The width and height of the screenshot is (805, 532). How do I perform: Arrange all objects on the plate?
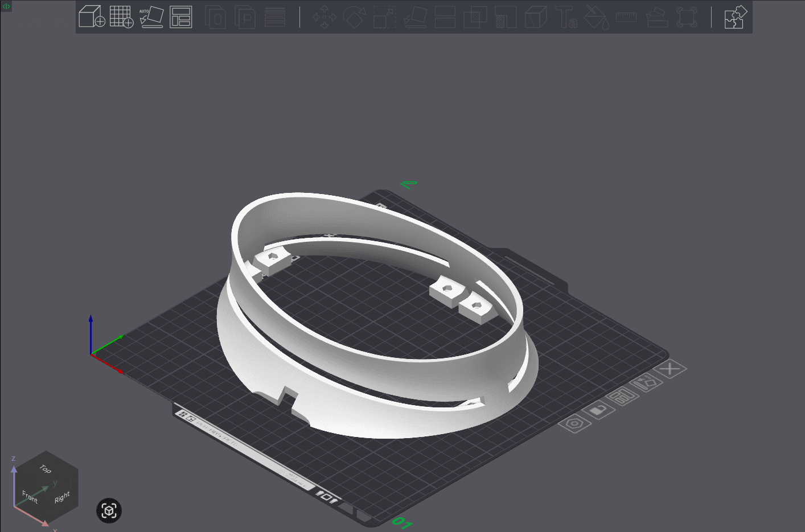(181, 17)
